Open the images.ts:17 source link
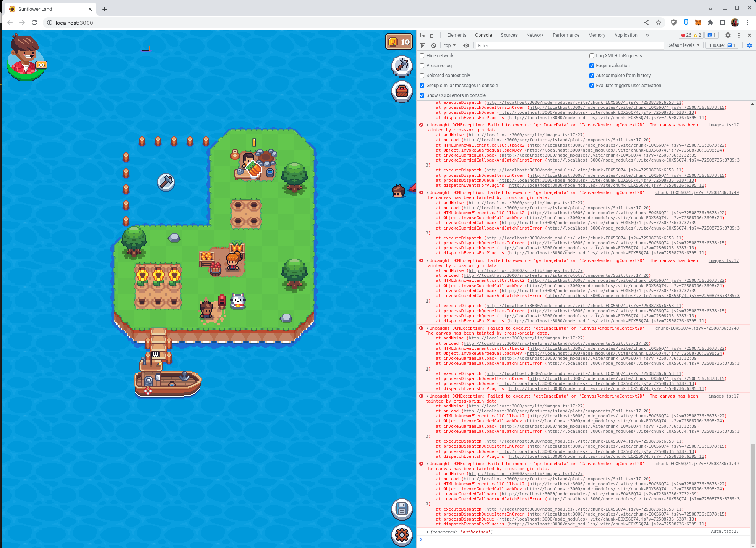 pyautogui.click(x=724, y=125)
